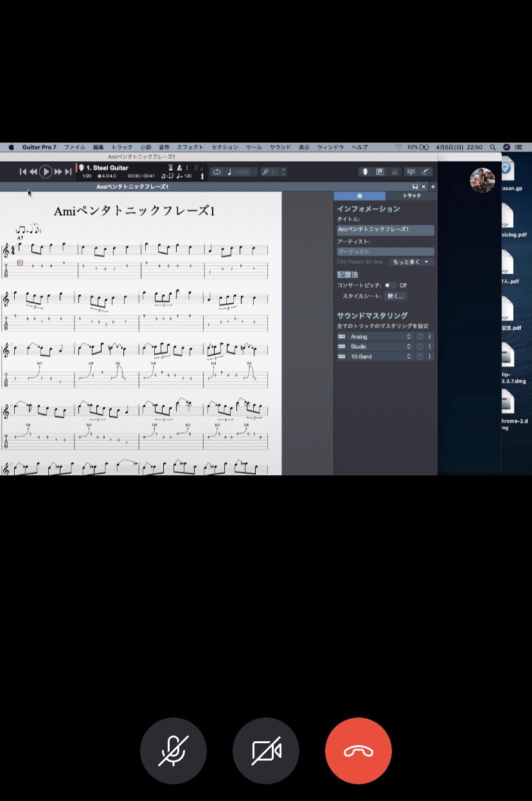Toggle the コンサートピッチ switch

390,285
